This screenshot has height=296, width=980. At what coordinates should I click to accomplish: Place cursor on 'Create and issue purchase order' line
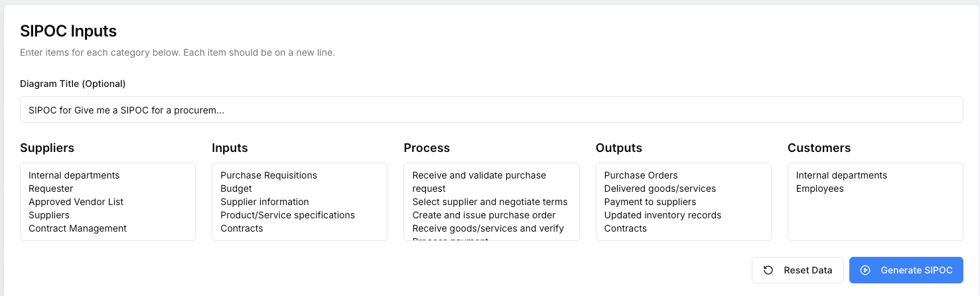(484, 215)
